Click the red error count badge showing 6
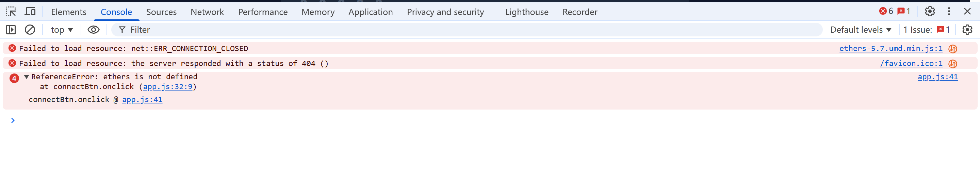Image resolution: width=980 pixels, height=181 pixels. pyautogui.click(x=886, y=12)
